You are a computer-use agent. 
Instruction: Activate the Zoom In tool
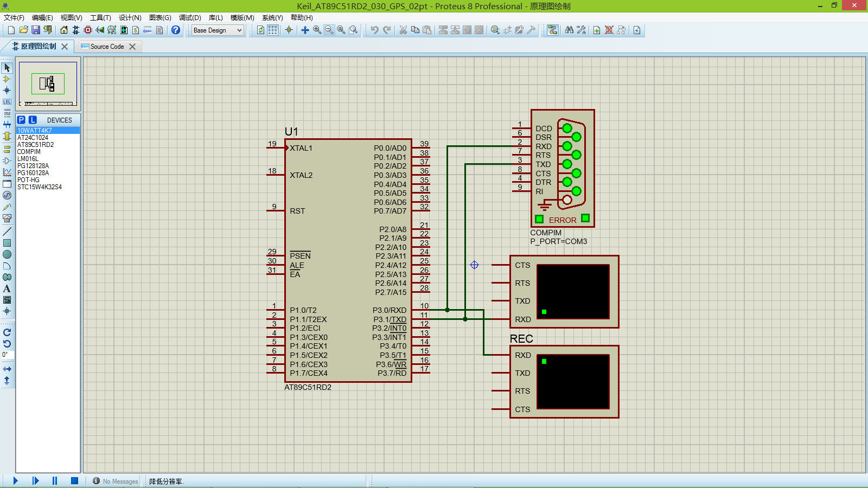[x=316, y=30]
